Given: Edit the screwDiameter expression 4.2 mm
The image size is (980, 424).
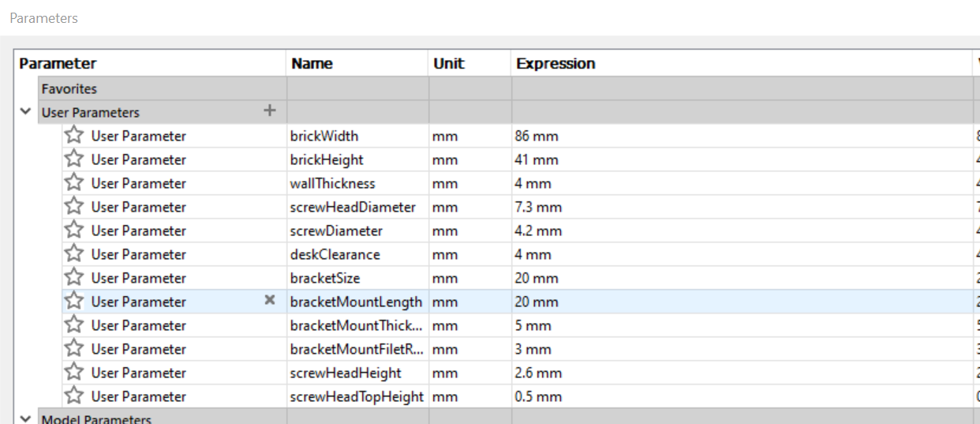Looking at the screenshot, I should point(742,231).
